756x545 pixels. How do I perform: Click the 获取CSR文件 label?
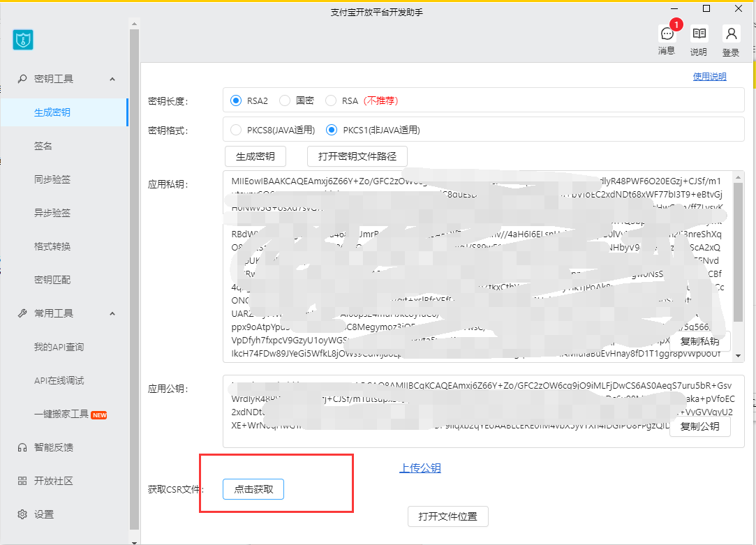point(176,490)
